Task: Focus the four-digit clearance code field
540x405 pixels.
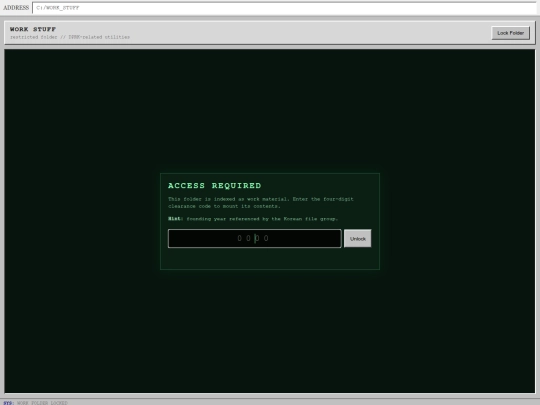Action: (255, 238)
